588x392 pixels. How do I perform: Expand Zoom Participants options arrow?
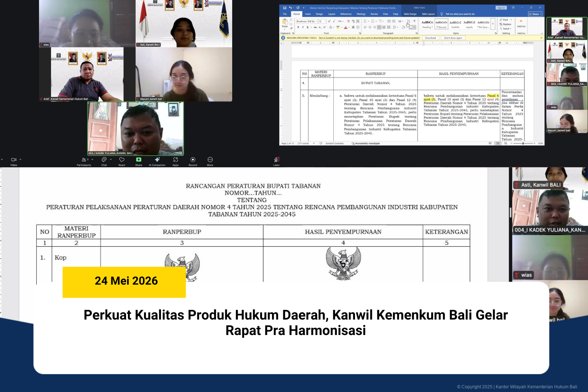click(x=92, y=160)
